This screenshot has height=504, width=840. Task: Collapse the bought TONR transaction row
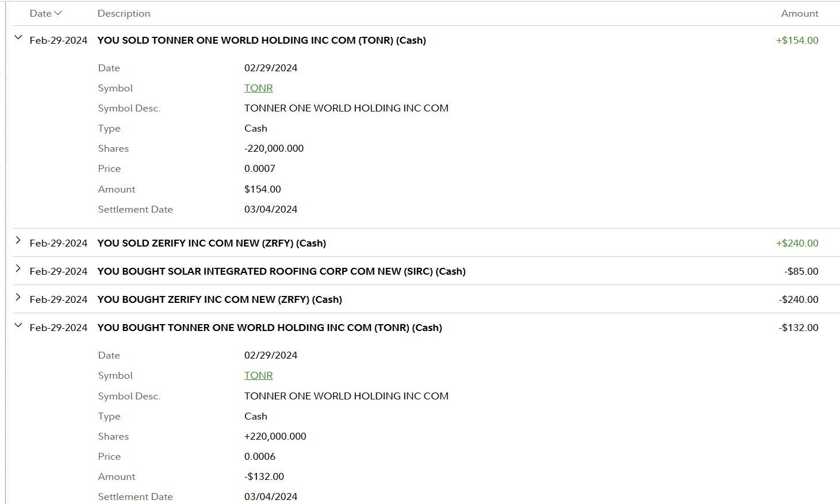point(18,325)
